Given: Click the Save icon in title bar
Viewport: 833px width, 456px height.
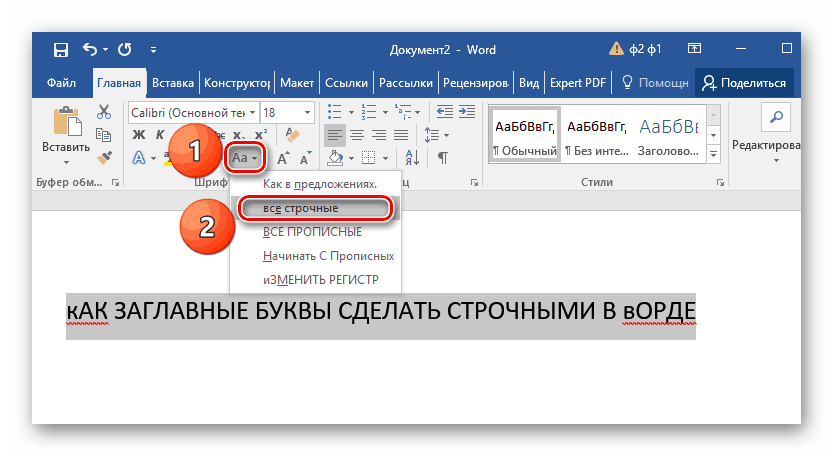Looking at the screenshot, I should 60,49.
